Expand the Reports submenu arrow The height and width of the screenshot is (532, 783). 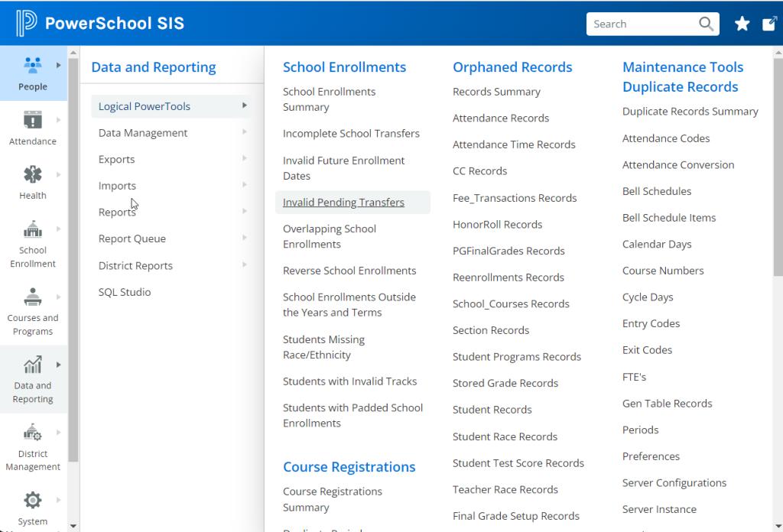pos(245,211)
